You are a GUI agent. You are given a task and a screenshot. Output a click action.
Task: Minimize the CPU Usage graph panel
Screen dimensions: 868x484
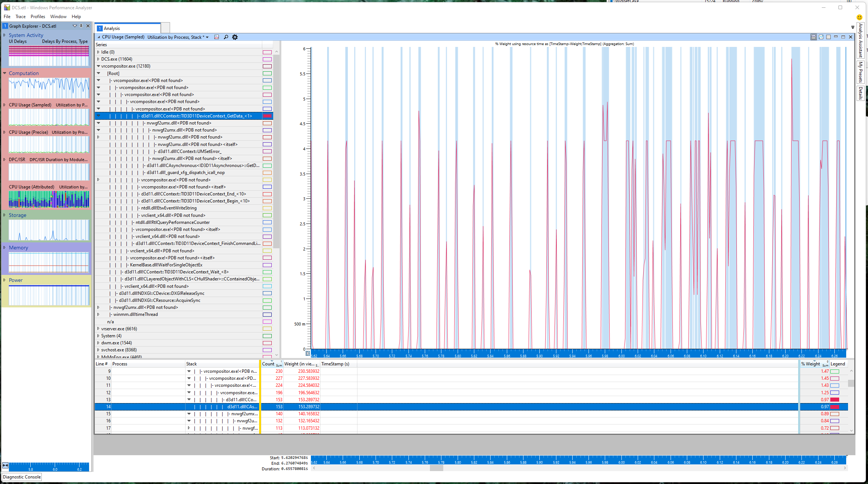click(x=836, y=37)
